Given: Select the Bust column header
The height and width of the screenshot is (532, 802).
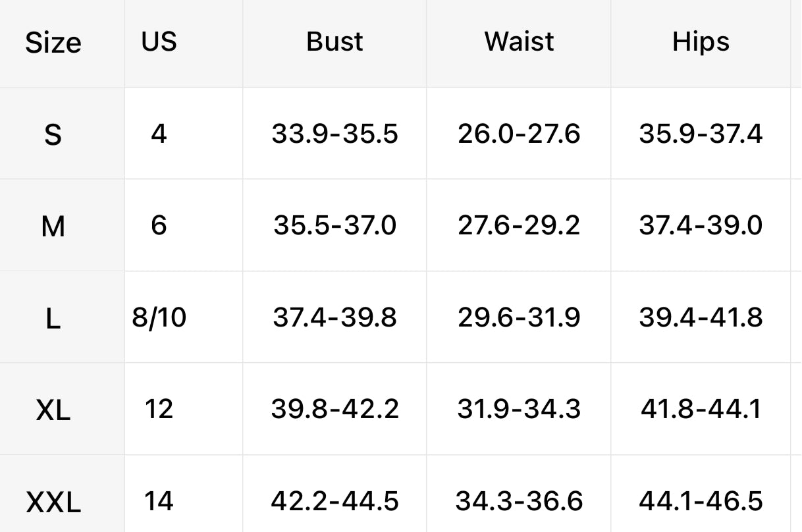Looking at the screenshot, I should click(x=334, y=41).
